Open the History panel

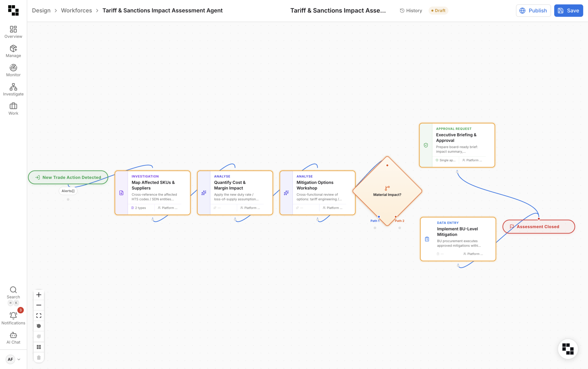(411, 10)
